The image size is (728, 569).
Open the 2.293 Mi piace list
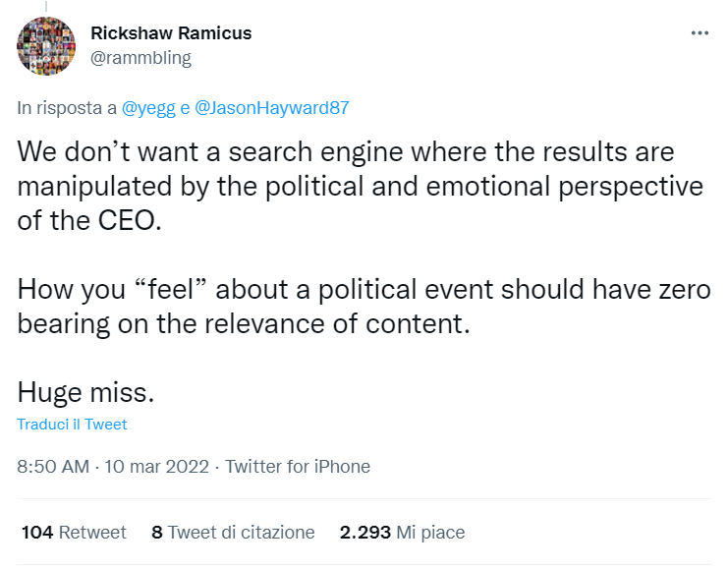402,533
